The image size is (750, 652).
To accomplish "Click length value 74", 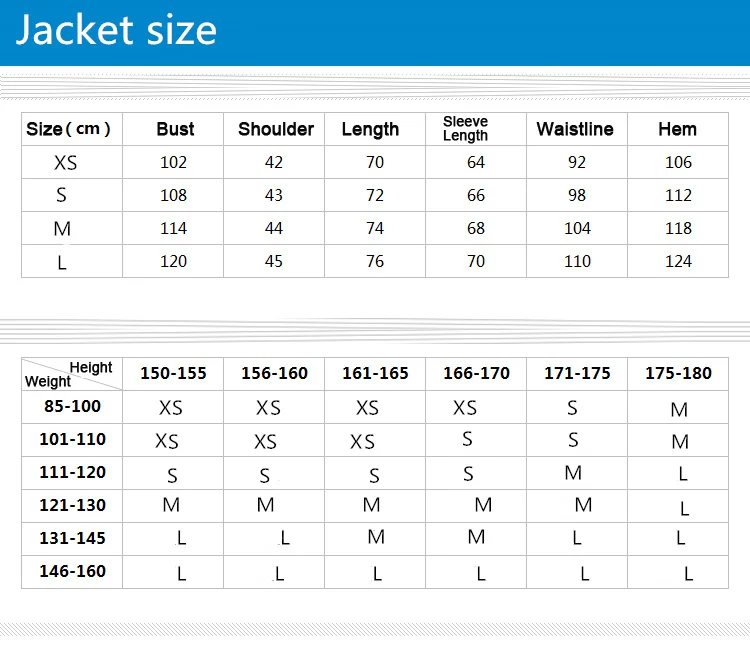I will pyautogui.click(x=375, y=228).
